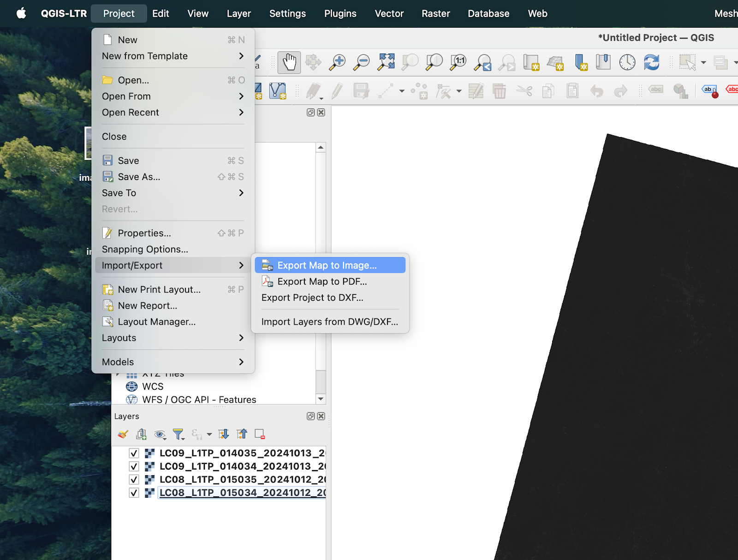
Task: Click the Zoom In magnifier icon
Action: pos(337,62)
